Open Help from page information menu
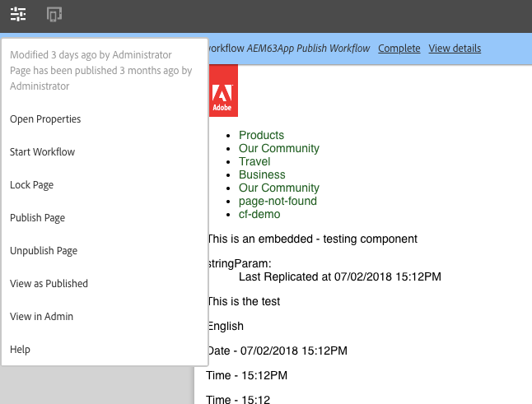Screen dimensions: 532x404 (x=20, y=350)
